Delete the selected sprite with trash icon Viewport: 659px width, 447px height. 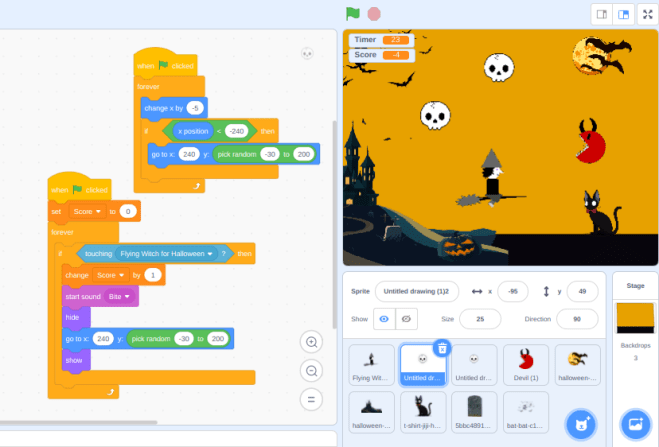pos(443,348)
